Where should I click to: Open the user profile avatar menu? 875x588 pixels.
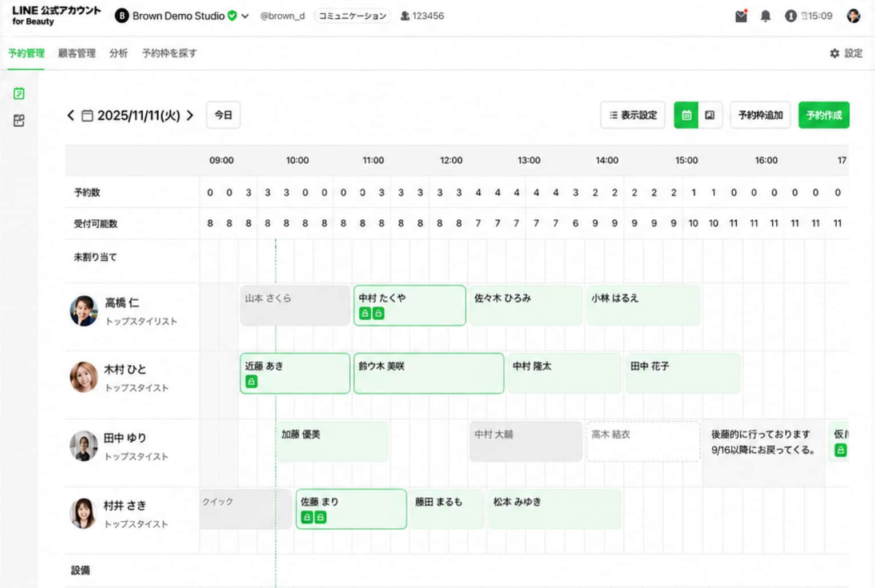pos(853,16)
